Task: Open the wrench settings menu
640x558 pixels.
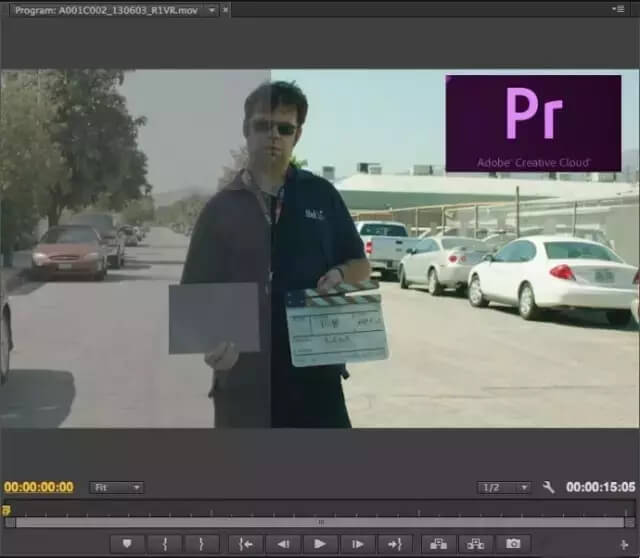Action: [x=548, y=487]
